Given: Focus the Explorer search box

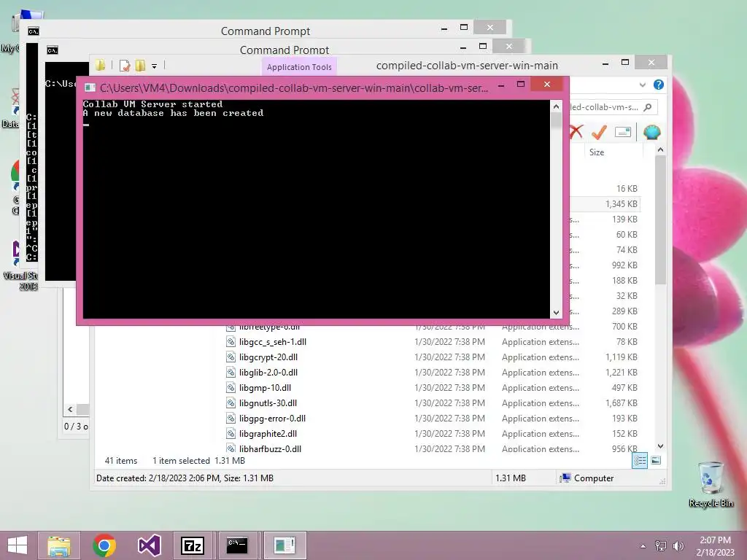Looking at the screenshot, I should click(613, 107).
